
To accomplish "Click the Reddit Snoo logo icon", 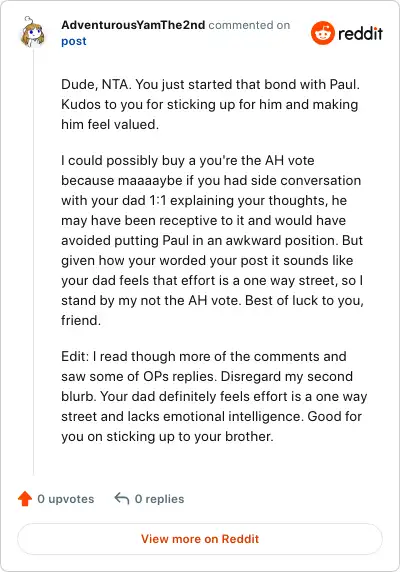I will (323, 33).
